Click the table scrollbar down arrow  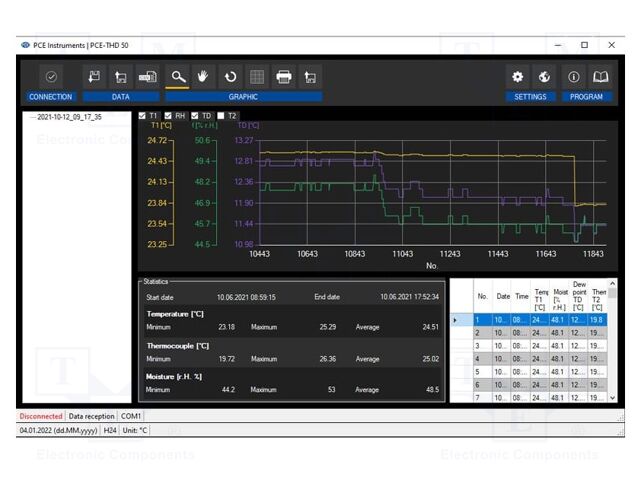613,397
